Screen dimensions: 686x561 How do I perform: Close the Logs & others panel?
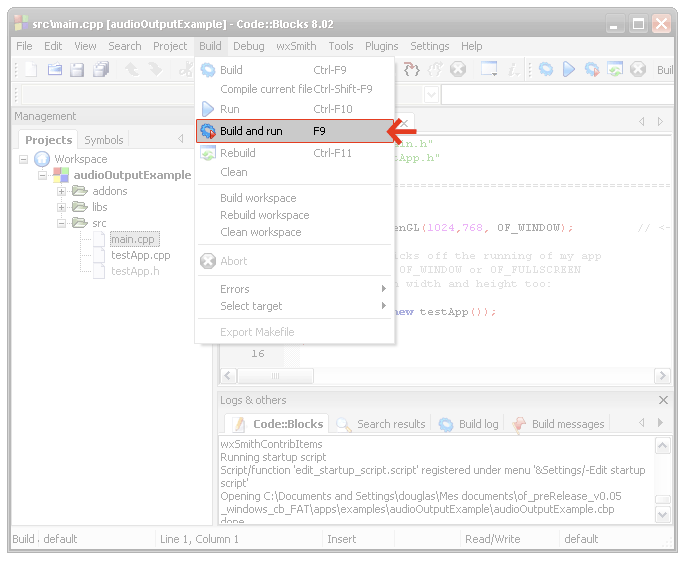pos(663,400)
